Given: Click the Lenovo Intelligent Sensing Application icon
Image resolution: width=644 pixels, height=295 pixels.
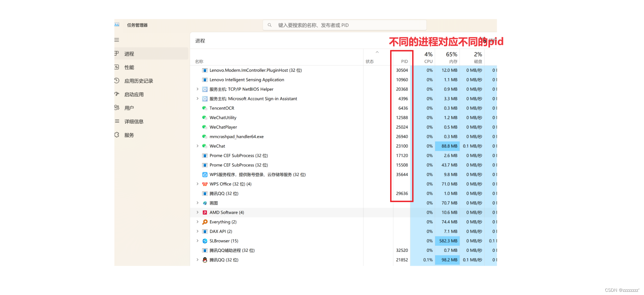Looking at the screenshot, I should [x=205, y=80].
